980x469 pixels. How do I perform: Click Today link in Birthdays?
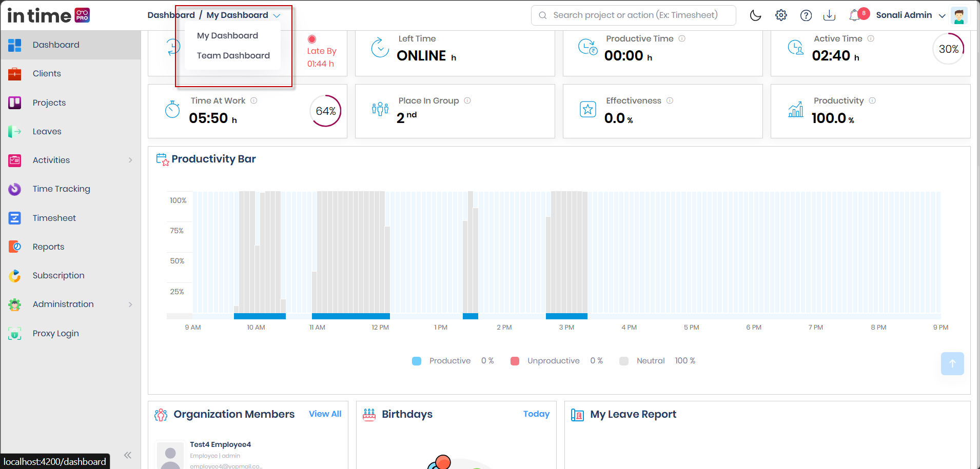pos(536,414)
